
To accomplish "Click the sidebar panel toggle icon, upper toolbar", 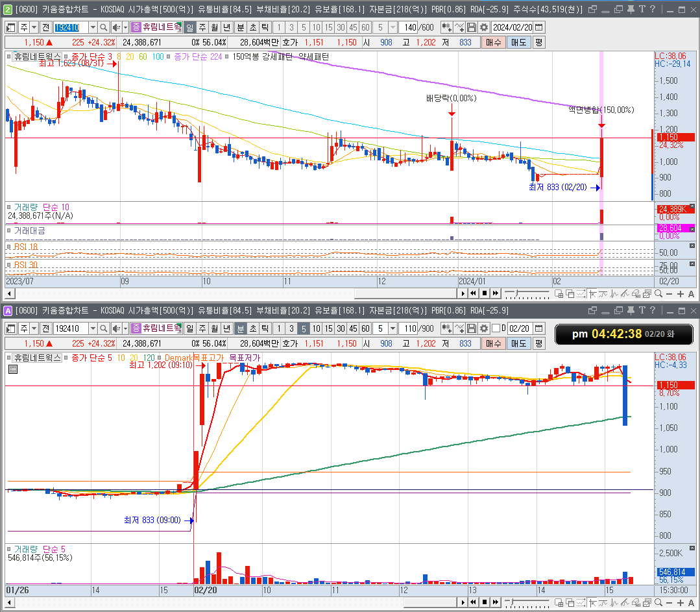I will point(11,28).
